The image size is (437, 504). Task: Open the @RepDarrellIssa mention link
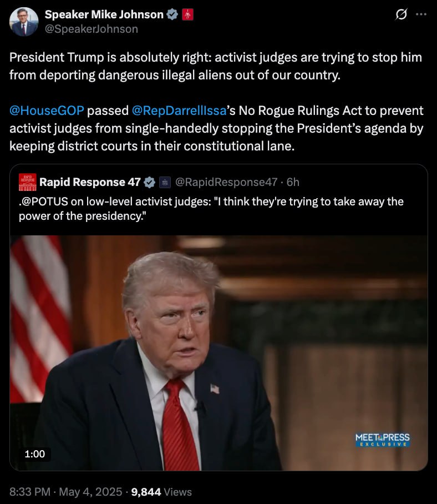179,110
